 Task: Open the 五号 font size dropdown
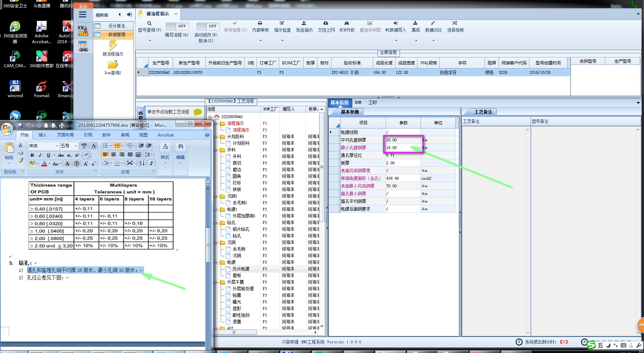76,146
